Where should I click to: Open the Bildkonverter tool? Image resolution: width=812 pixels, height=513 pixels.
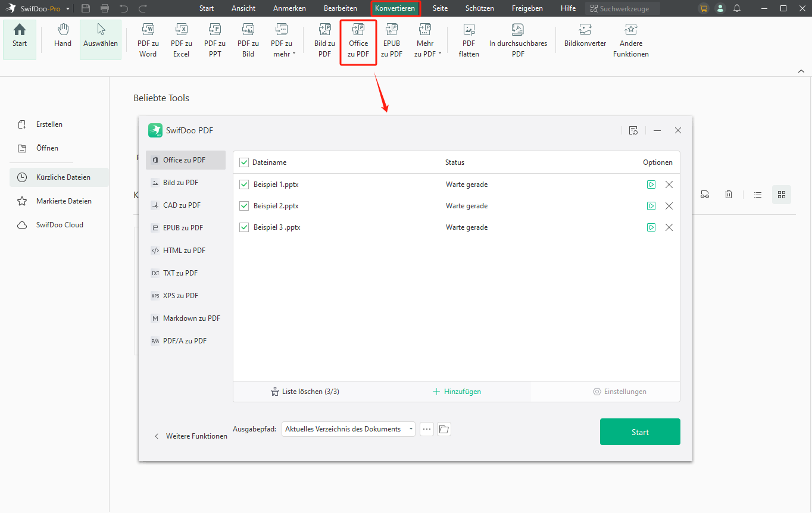(585, 36)
